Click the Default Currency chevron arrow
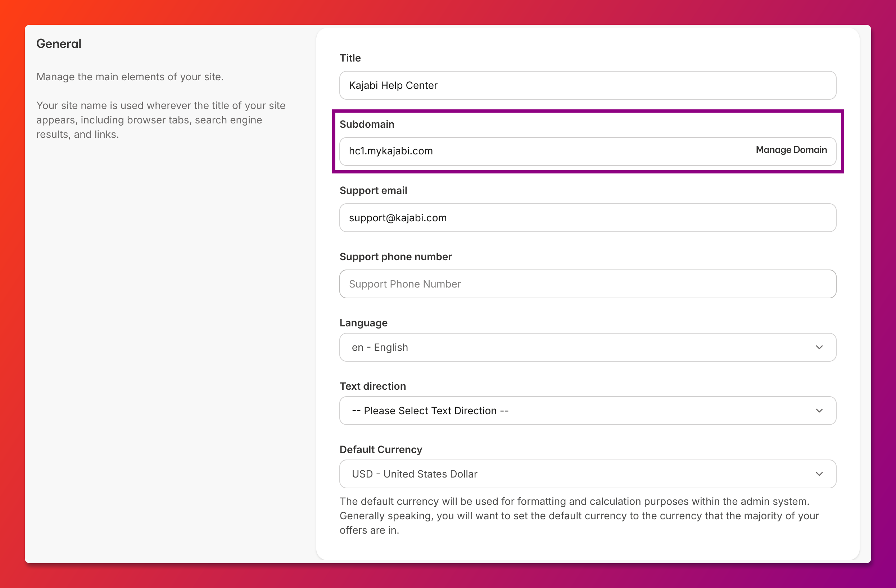Screen dimensions: 896x588 coord(819,474)
